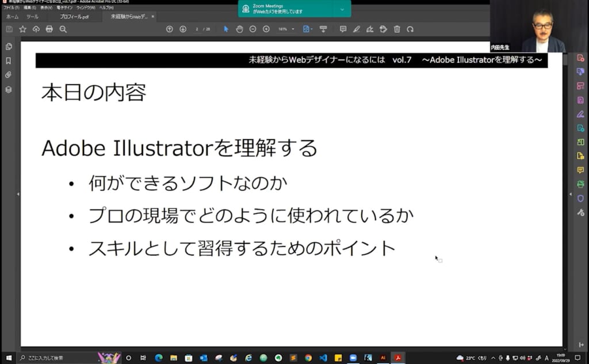This screenshot has height=364, width=589.
Task: Open the magenta Edit PDF tool
Action: tap(580, 100)
